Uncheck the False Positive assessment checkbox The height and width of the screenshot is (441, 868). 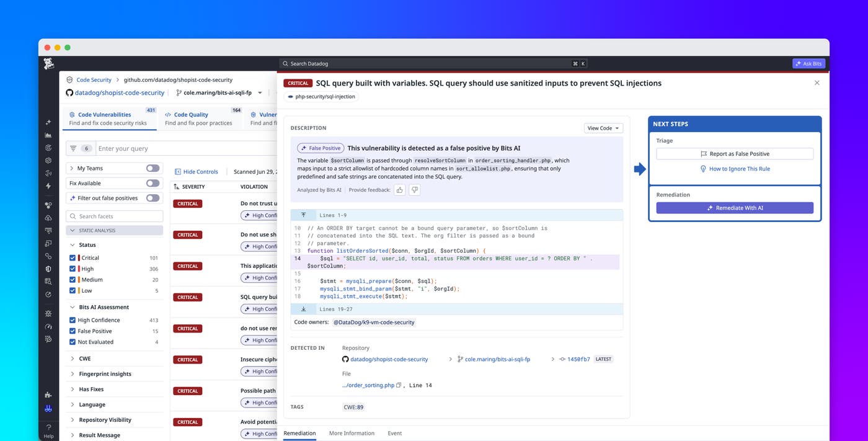[73, 331]
